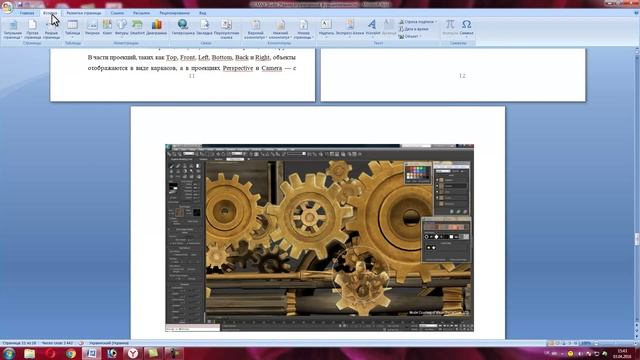640x360 pixels.
Task: Open the Opera browser from the taskbar
Action: coord(50,353)
